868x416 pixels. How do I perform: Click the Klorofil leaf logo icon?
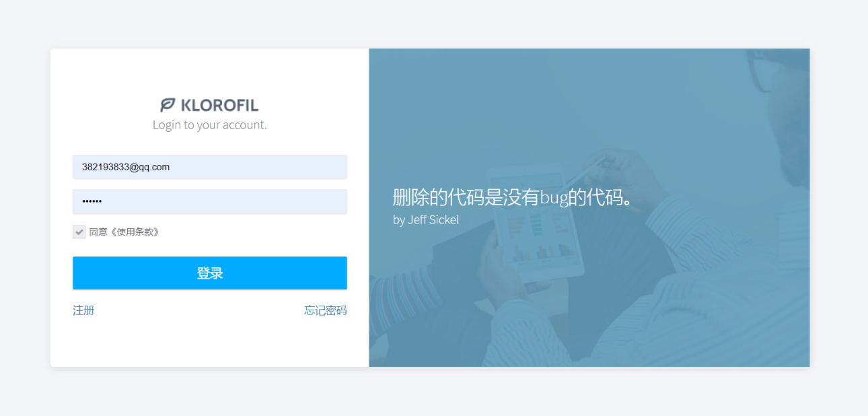[x=168, y=105]
